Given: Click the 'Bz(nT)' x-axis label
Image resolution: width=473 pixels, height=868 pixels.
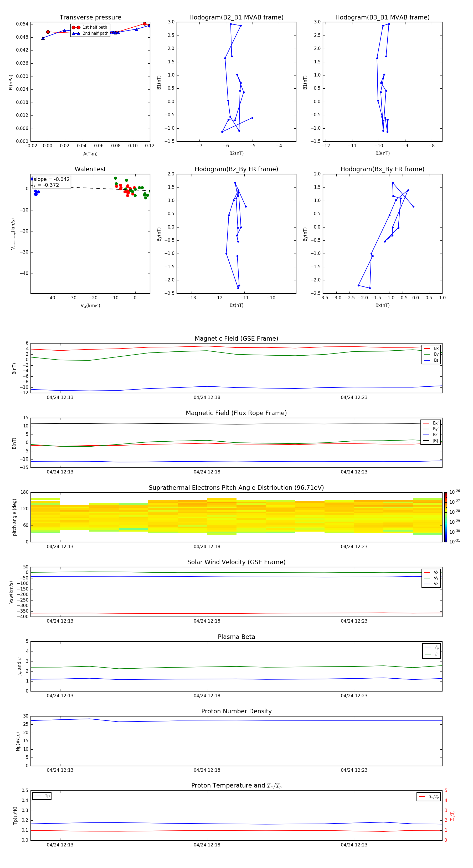Looking at the screenshot, I should (236, 305).
